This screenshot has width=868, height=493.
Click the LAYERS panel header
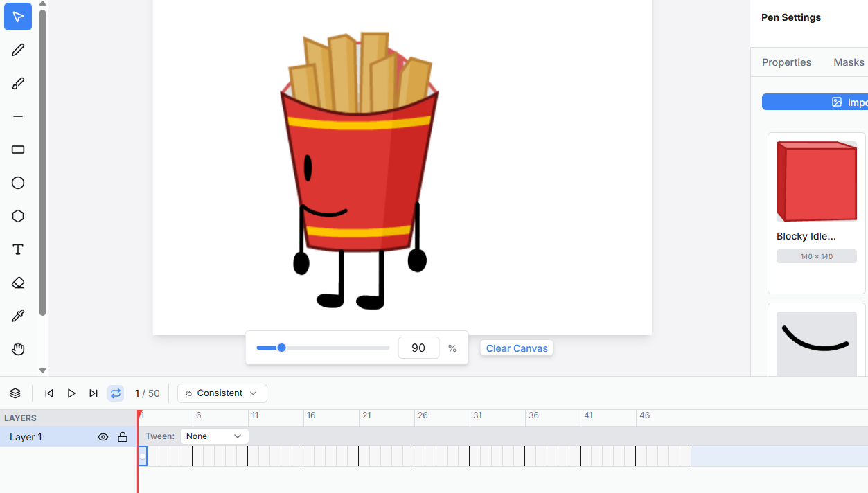point(21,418)
